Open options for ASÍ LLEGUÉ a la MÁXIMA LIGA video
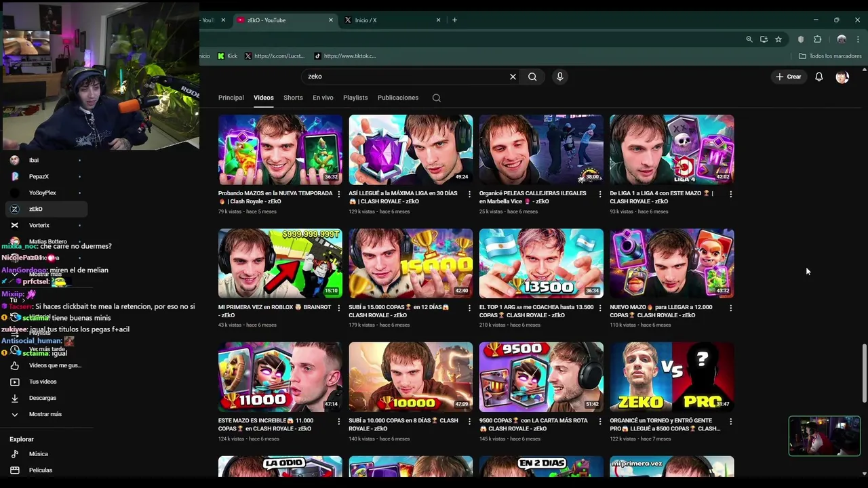This screenshot has width=868, height=488. pyautogui.click(x=469, y=194)
